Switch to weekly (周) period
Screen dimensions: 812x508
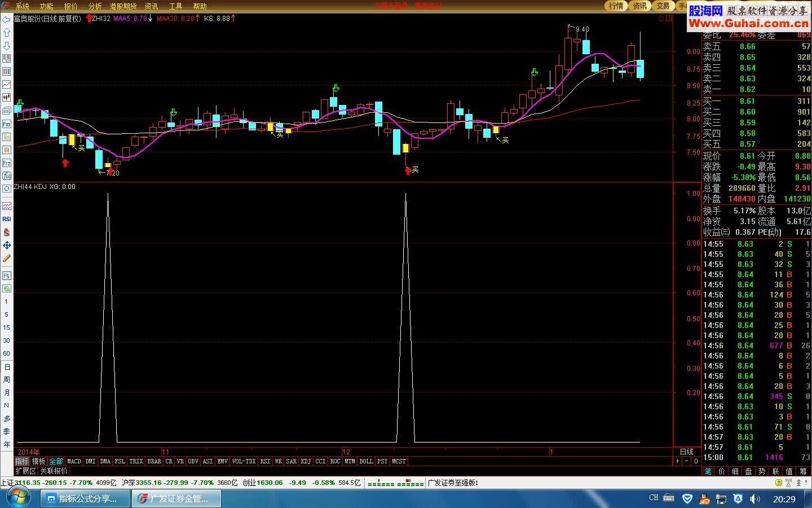pyautogui.click(x=7, y=380)
